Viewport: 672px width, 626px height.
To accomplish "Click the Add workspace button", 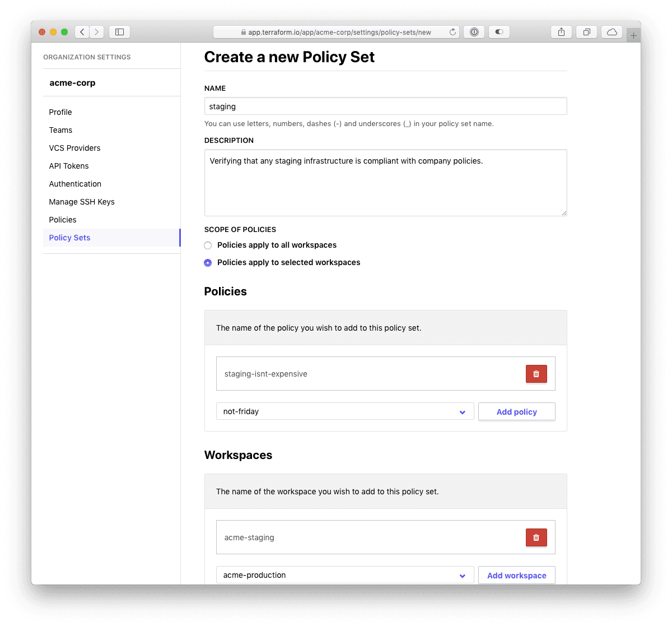I will [516, 575].
